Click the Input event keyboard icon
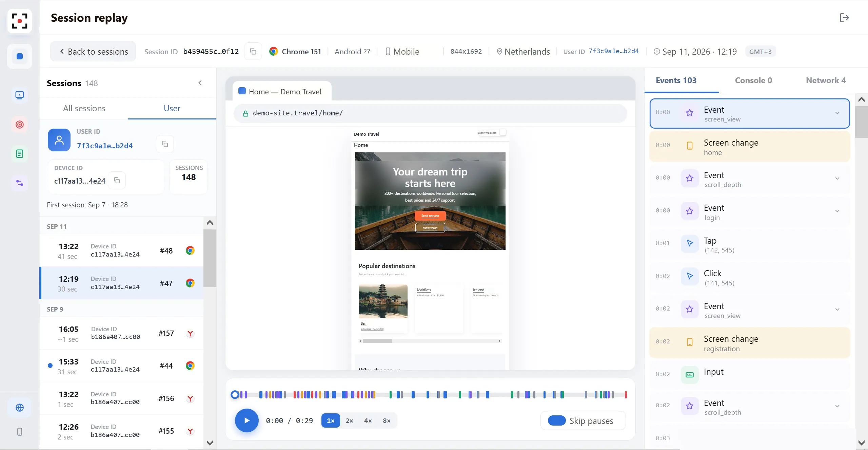868x450 pixels. point(690,375)
